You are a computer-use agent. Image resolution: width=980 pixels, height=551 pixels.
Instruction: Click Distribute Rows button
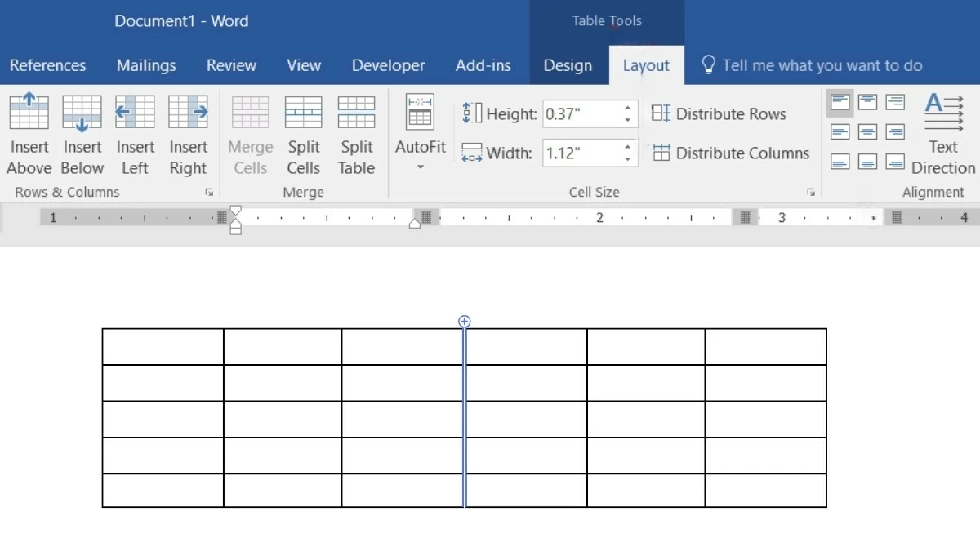(x=719, y=114)
